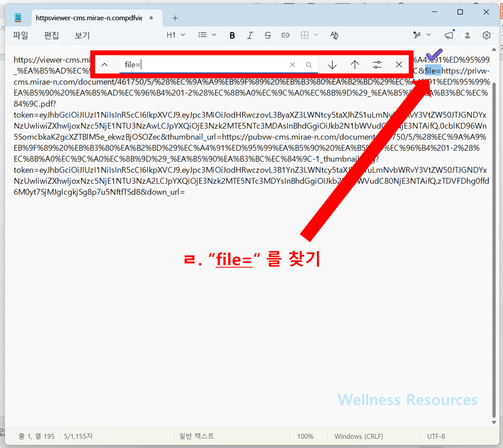The width and height of the screenshot is (503, 448).
Task: Toggle strikethrough formatting
Action: tap(267, 35)
